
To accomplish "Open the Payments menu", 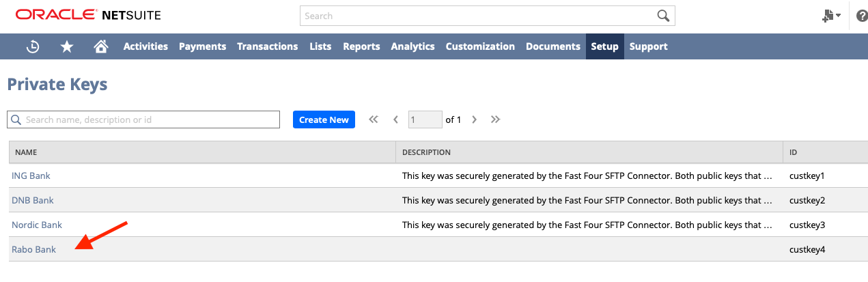I will tap(202, 46).
